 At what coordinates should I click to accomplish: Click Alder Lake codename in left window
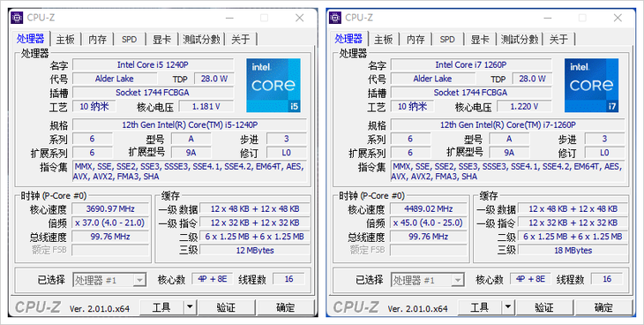(x=115, y=79)
